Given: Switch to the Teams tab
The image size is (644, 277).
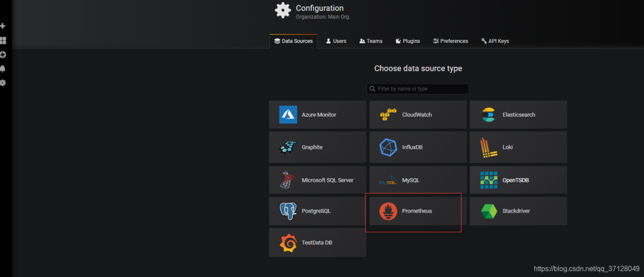Looking at the screenshot, I should (371, 41).
